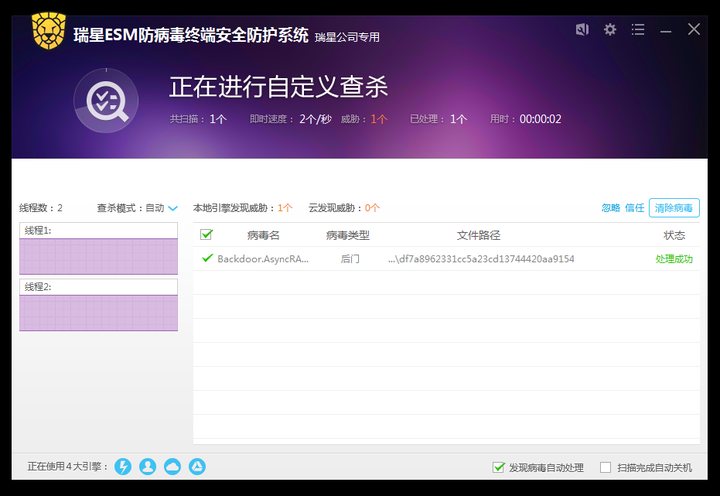Screen dimensions: 720x496
Task: Toggle the Backdoor.AsyncRA row checkmark
Action: pyautogui.click(x=208, y=258)
